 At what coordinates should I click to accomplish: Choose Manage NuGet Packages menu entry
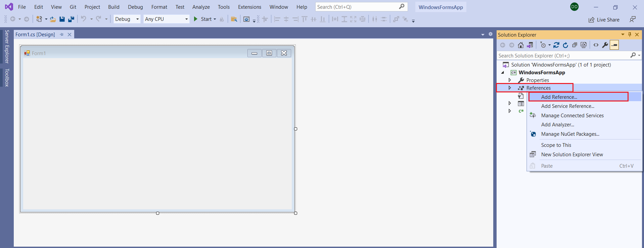tap(570, 134)
